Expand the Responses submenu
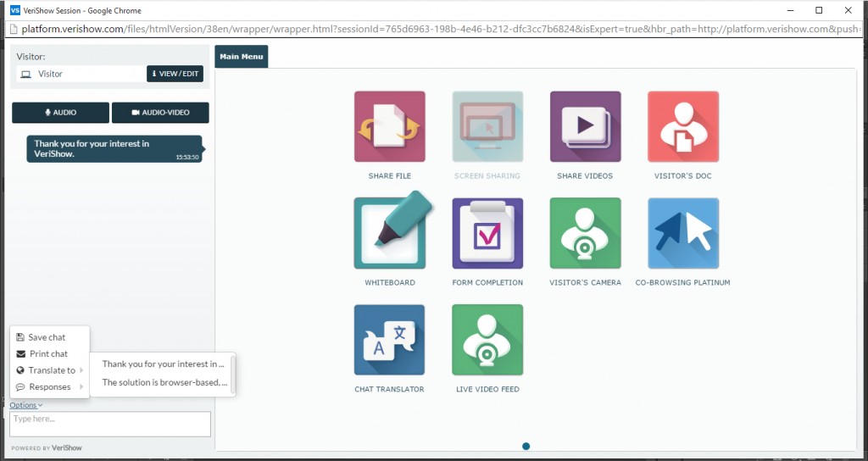This screenshot has width=868, height=461. pyautogui.click(x=50, y=386)
